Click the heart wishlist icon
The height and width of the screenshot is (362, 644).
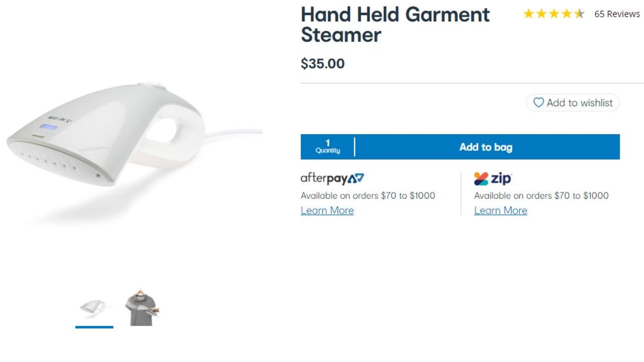point(538,103)
